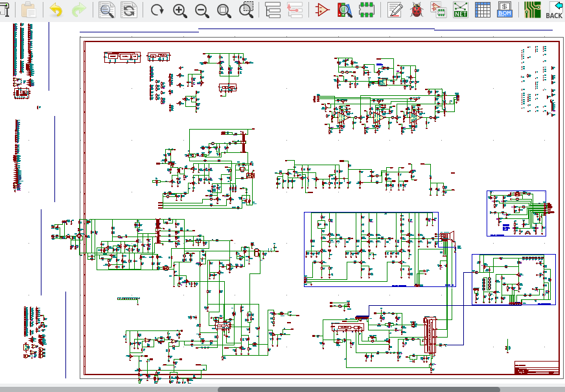Assign footprints to symbols
This screenshot has height=392, width=565.
[439, 10]
